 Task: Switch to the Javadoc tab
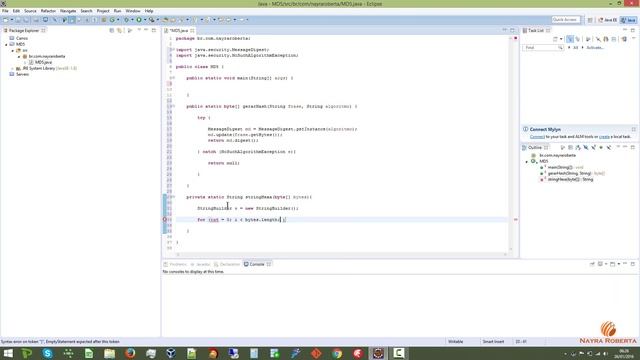tap(200, 264)
